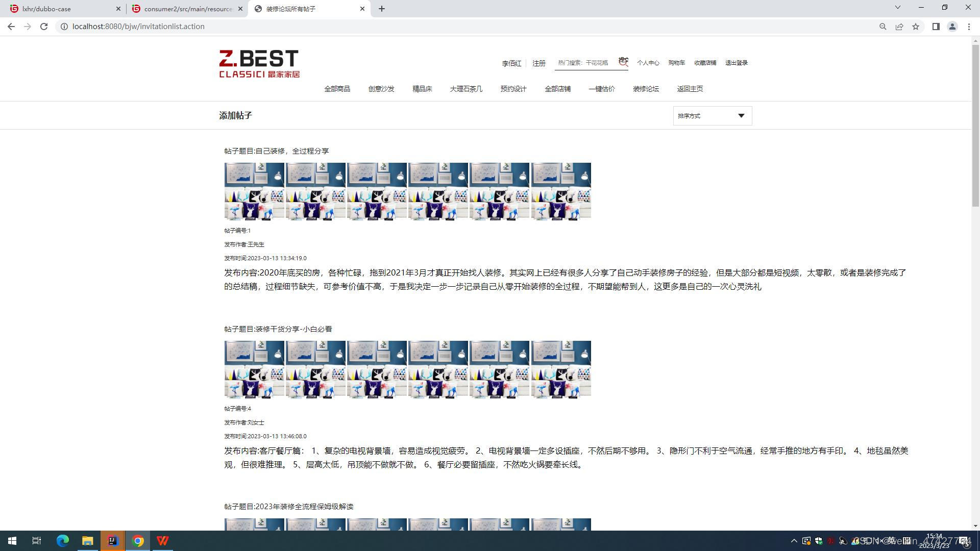The height and width of the screenshot is (551, 980).
Task: Click the 添加帖子 link
Action: pyautogui.click(x=235, y=115)
